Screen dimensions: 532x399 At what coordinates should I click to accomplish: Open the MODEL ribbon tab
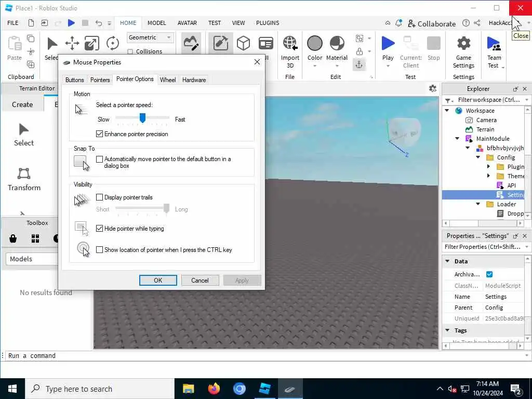[157, 23]
